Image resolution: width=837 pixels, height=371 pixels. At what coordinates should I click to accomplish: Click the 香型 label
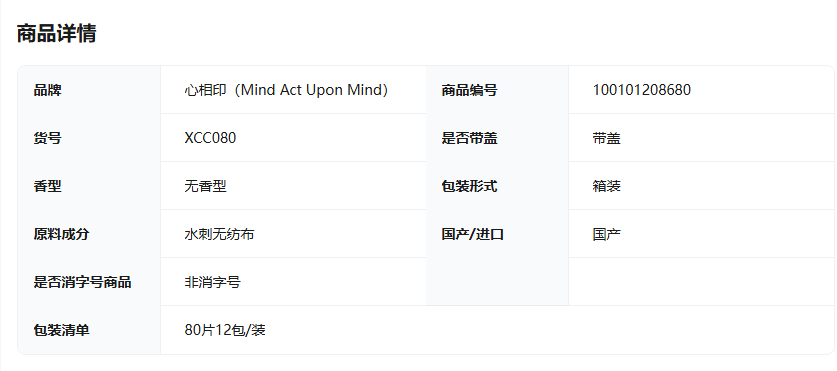point(48,186)
